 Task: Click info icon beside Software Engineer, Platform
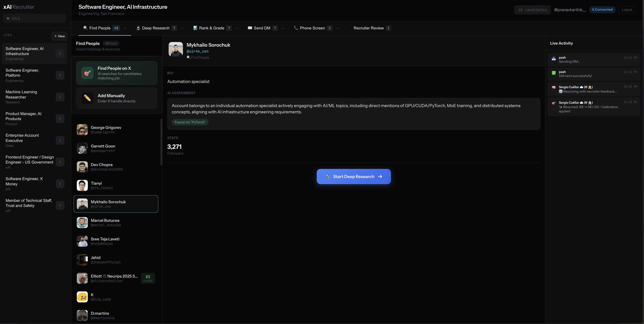pyautogui.click(x=60, y=75)
